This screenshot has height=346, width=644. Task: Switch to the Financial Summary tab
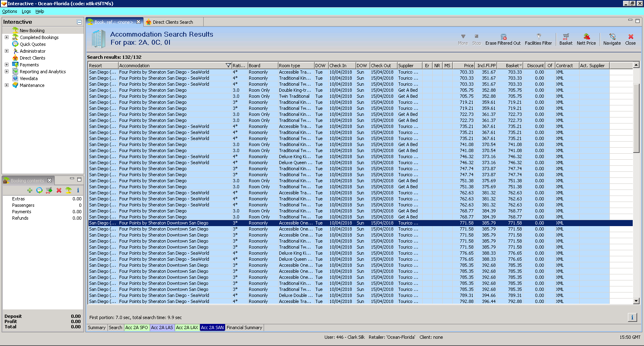click(244, 327)
